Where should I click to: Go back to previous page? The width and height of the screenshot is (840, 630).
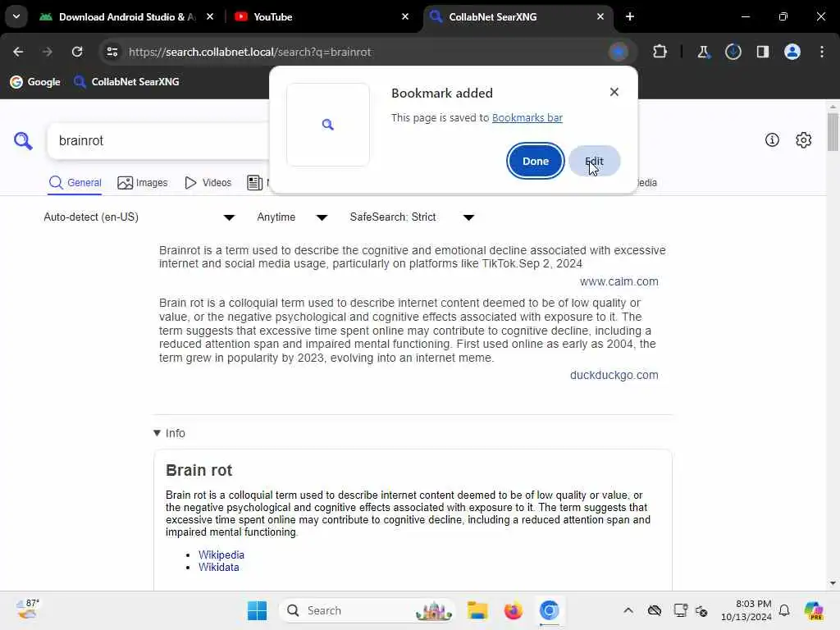click(18, 52)
